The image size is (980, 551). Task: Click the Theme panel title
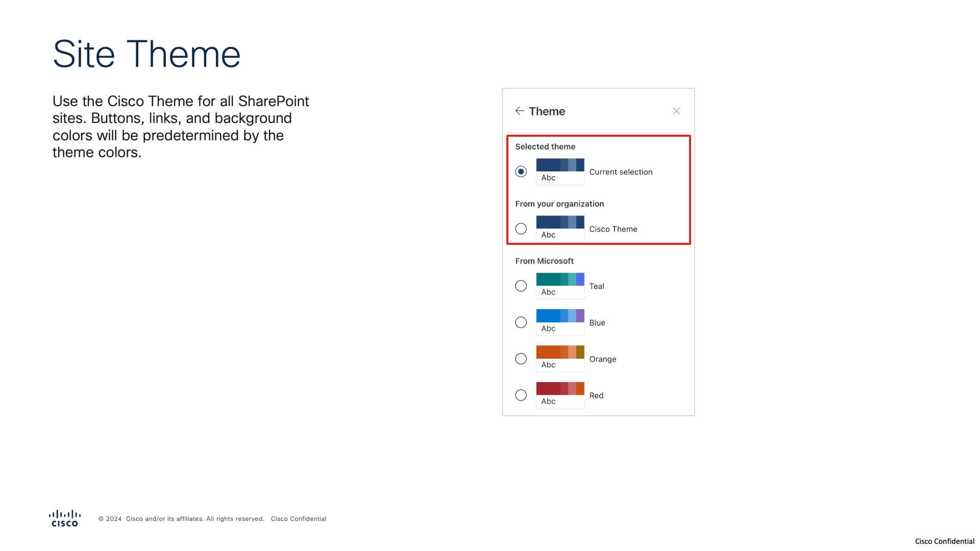(547, 111)
